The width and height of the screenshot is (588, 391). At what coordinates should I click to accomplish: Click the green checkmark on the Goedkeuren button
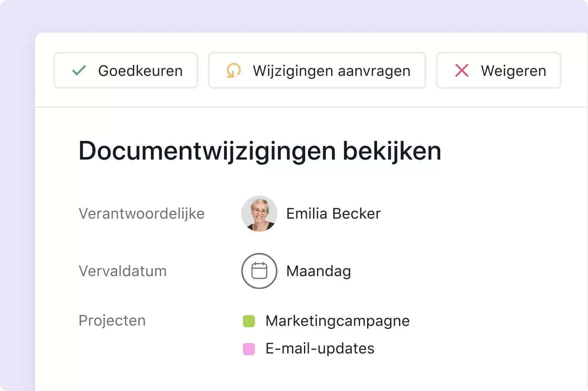click(79, 70)
